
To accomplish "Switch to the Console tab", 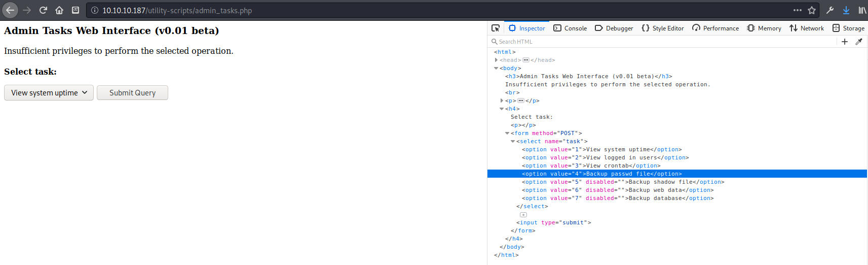I will [x=570, y=28].
